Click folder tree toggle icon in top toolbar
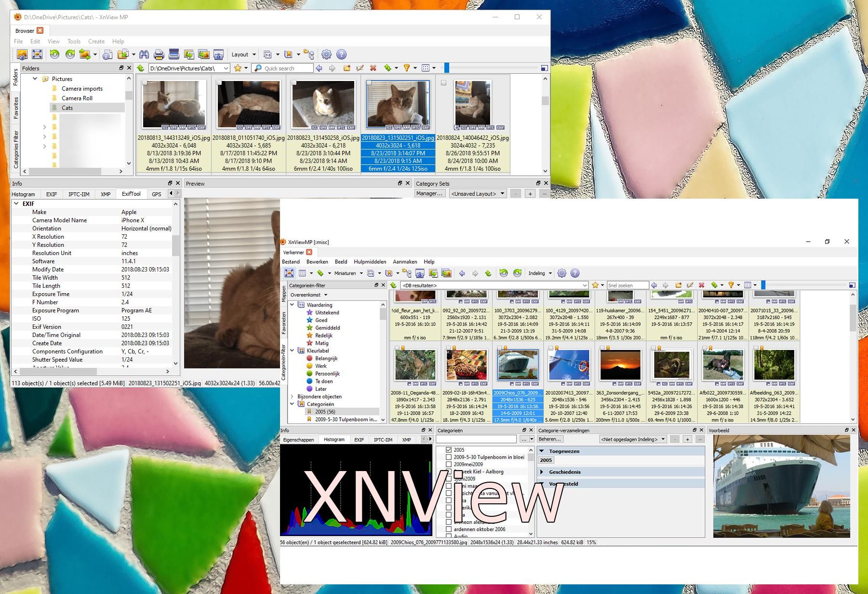The width and height of the screenshot is (868, 594). [x=309, y=54]
